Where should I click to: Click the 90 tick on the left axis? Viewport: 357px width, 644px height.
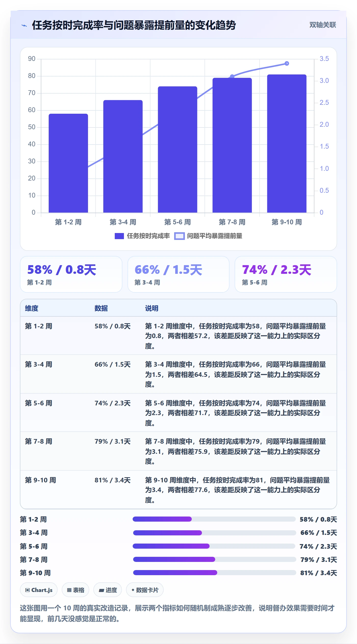coord(32,59)
